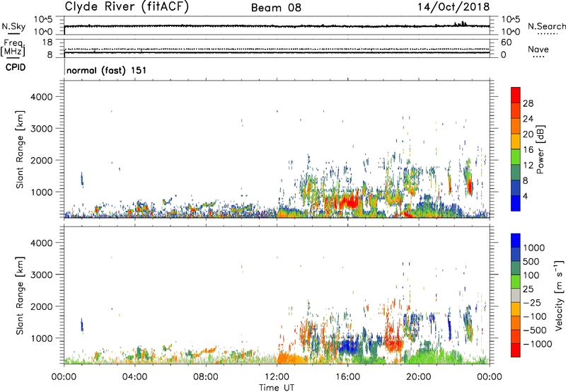Click the 'Slant Range [km]' label of power panel
Viewport: 566px width, 392px height.
(20, 149)
